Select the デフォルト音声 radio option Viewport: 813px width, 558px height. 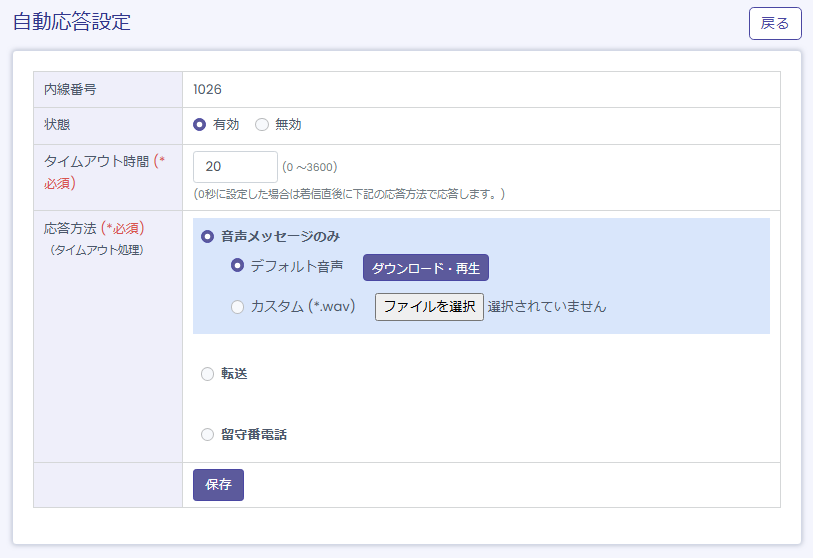click(238, 266)
